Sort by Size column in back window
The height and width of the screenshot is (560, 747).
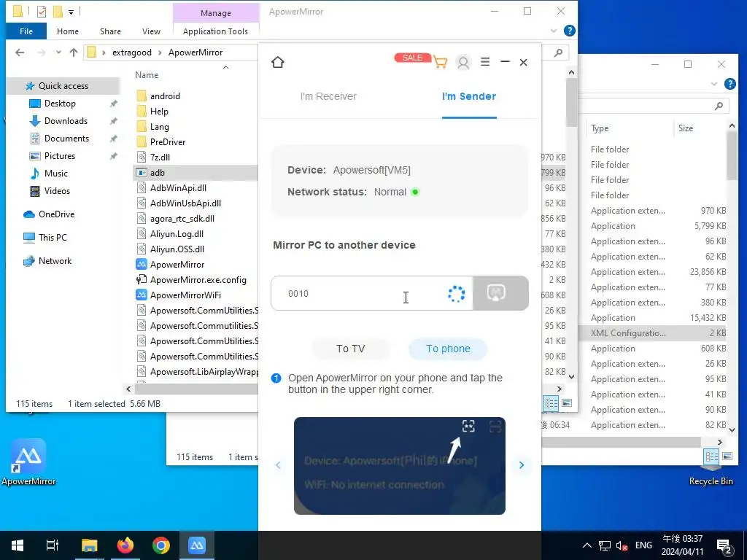coord(686,128)
